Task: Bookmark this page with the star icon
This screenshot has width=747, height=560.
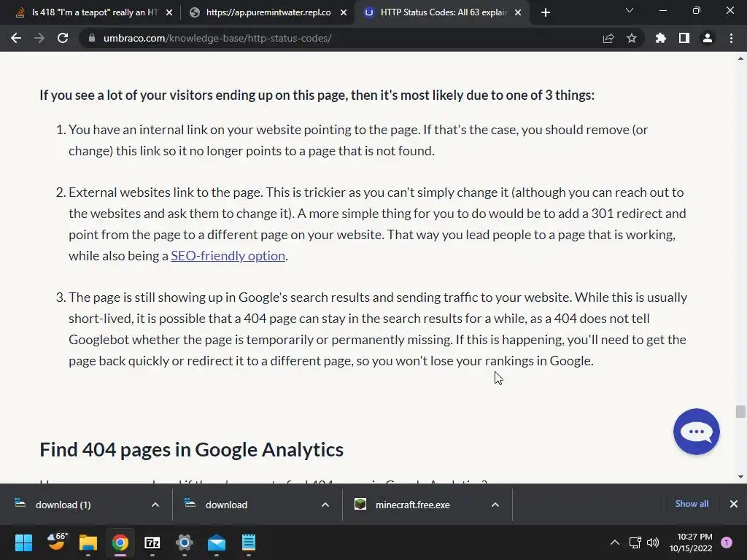Action: point(632,38)
